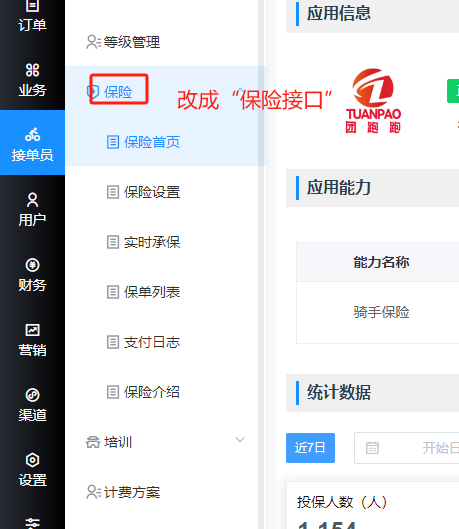Click the 应用信息 section heading
This screenshot has height=529, width=459.
pos(338,13)
